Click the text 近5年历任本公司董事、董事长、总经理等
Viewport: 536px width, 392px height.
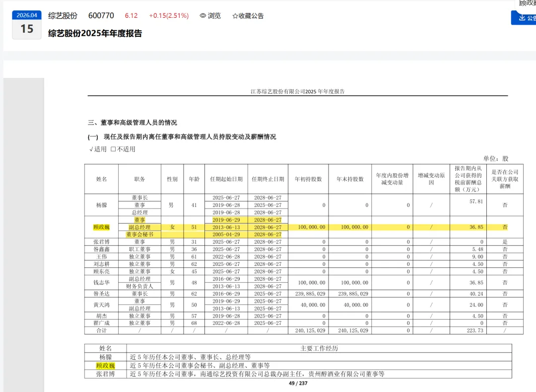[x=191, y=357]
